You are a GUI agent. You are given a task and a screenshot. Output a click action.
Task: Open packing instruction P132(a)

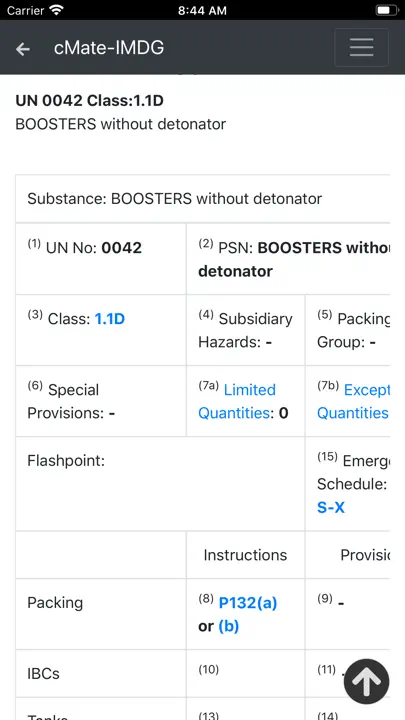coord(248,603)
